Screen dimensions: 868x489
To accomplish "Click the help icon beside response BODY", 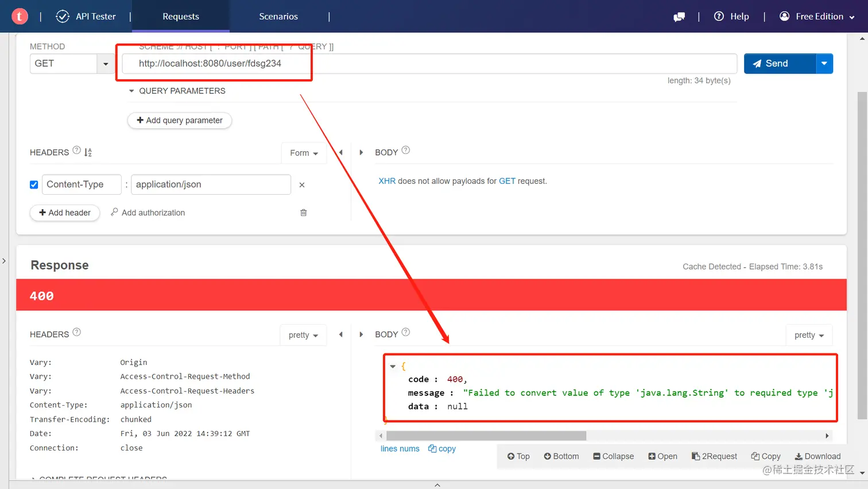I will 406,332.
